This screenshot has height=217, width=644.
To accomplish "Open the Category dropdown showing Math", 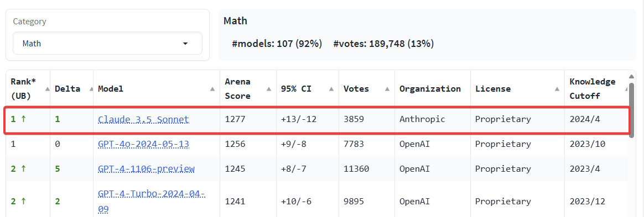I will click(x=107, y=43).
